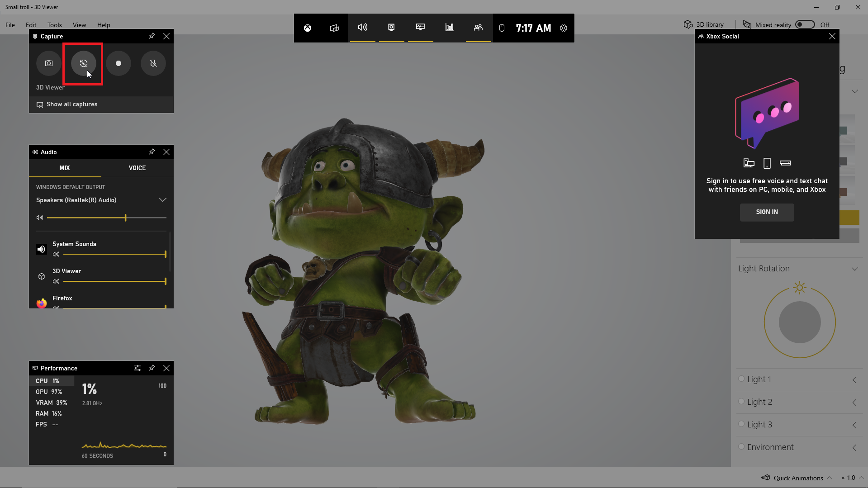Open the File menu
868x488 pixels.
click(10, 25)
